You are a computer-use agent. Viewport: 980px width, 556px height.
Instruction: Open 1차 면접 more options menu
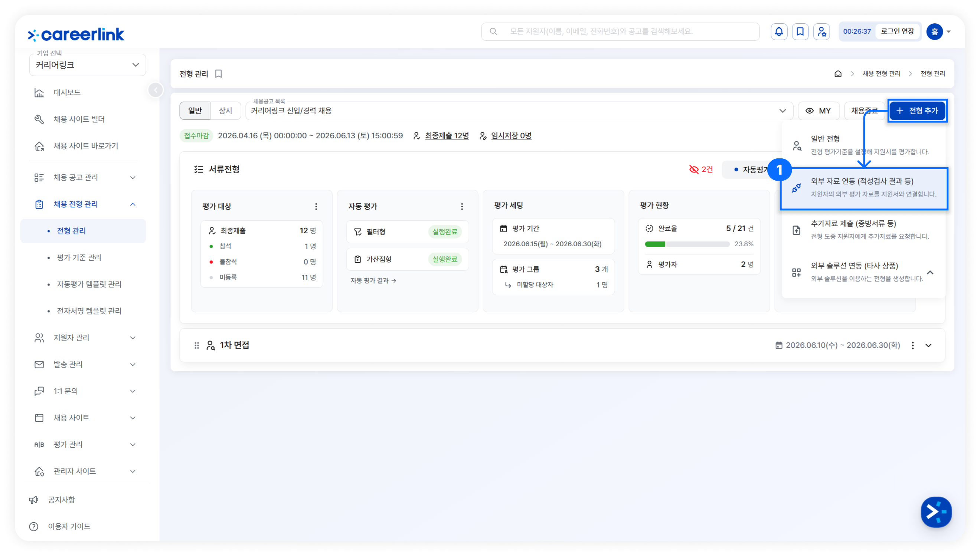(x=912, y=345)
